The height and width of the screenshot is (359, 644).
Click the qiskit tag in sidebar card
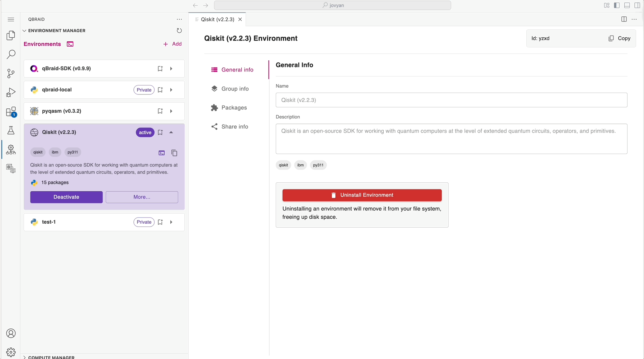tap(38, 152)
